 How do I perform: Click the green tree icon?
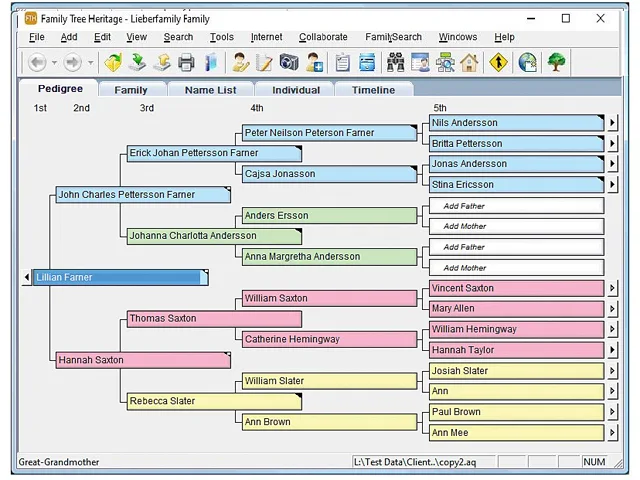pyautogui.click(x=556, y=62)
